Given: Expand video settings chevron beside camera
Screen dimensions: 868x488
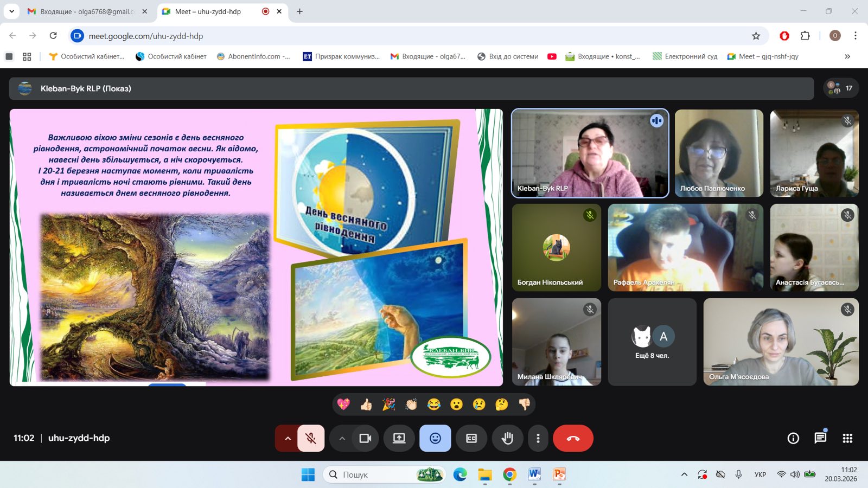Looking at the screenshot, I should pyautogui.click(x=342, y=438).
